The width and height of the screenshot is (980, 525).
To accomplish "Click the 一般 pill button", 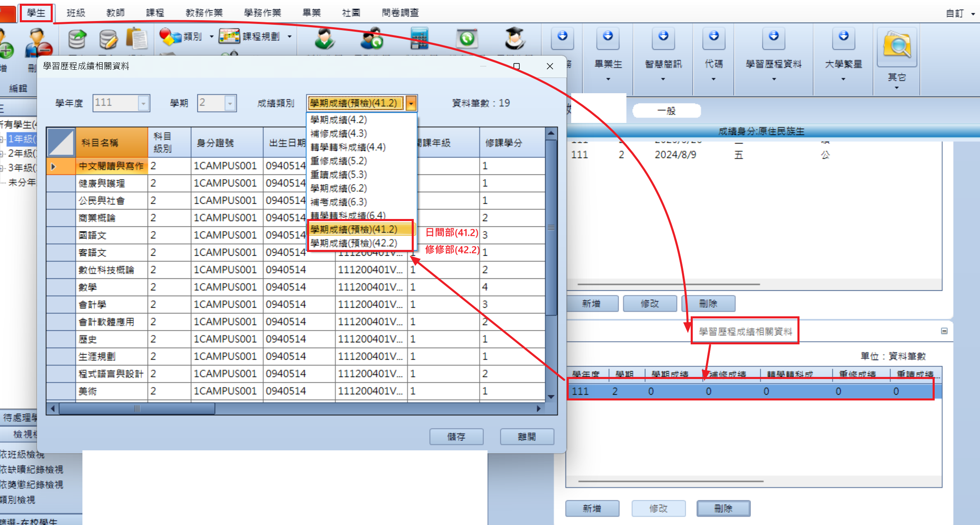I will coord(666,111).
